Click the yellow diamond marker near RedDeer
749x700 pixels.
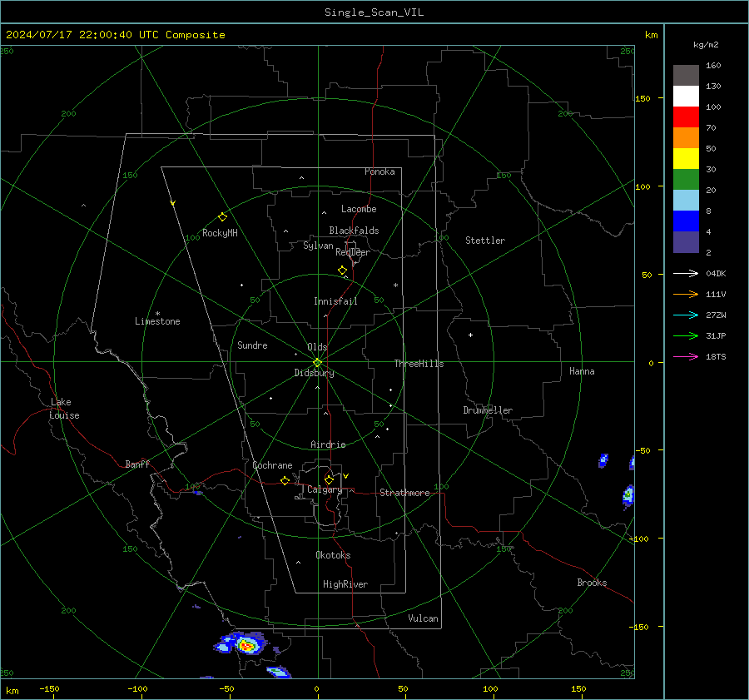pyautogui.click(x=342, y=271)
